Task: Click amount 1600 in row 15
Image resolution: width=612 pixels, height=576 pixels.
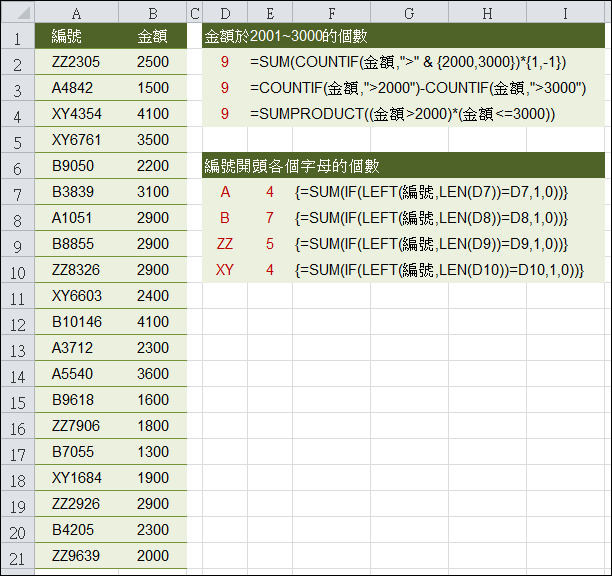Action: coord(153,400)
